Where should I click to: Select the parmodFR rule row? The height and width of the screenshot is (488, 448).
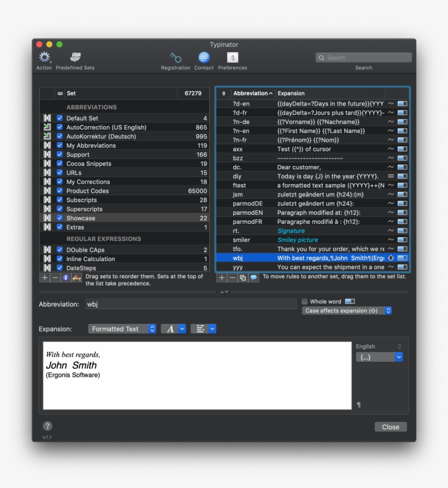pos(313,221)
